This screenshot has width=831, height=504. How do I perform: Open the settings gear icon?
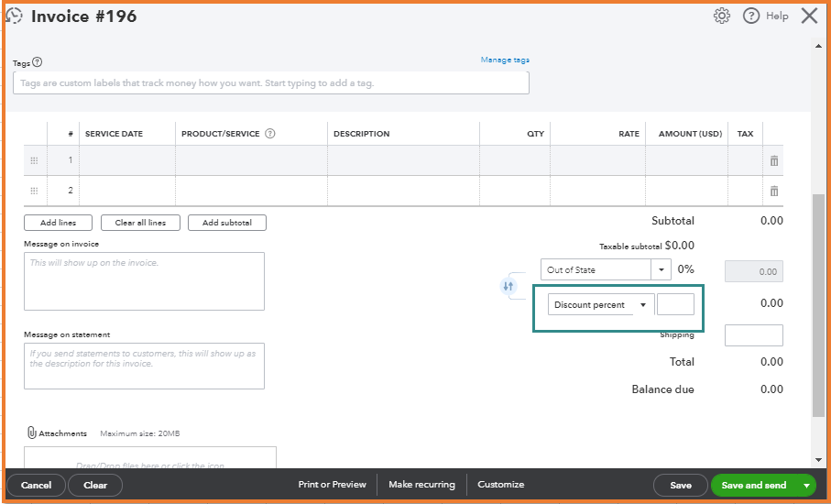coord(722,16)
